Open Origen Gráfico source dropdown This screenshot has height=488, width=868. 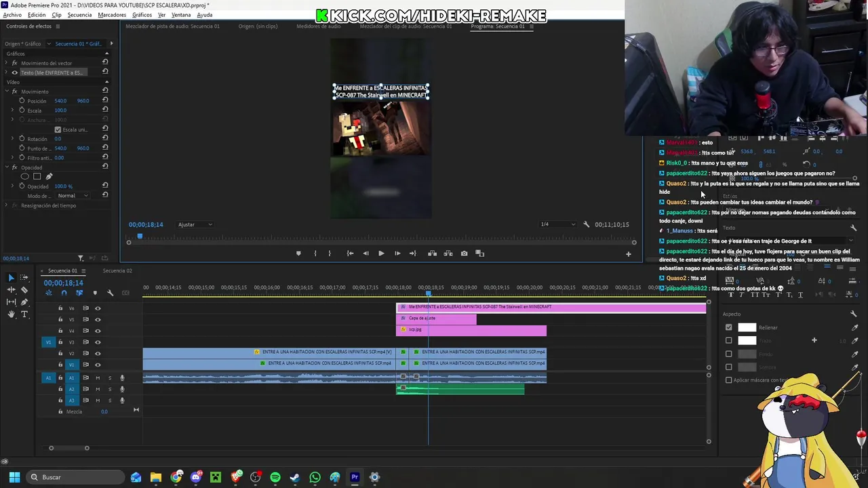(x=48, y=44)
